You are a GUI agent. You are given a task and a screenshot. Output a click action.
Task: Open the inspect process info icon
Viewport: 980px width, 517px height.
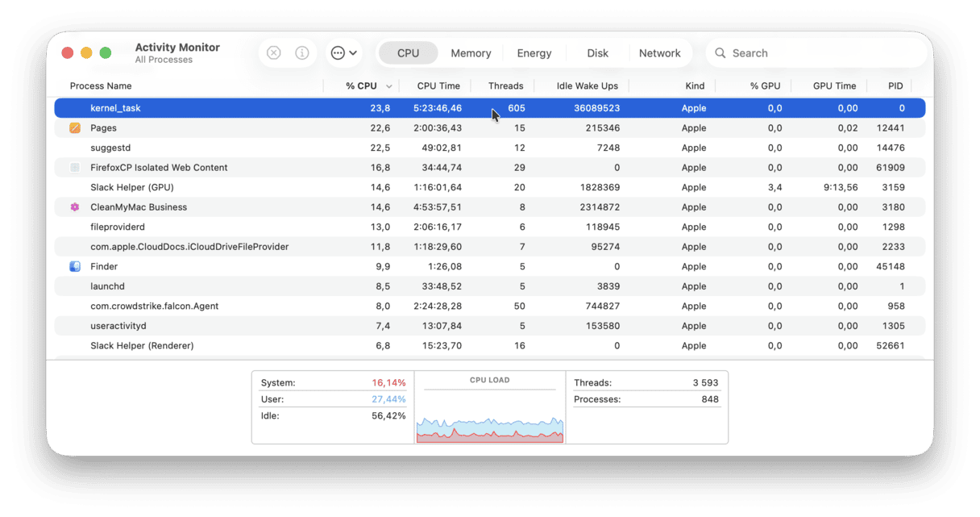[x=302, y=52]
